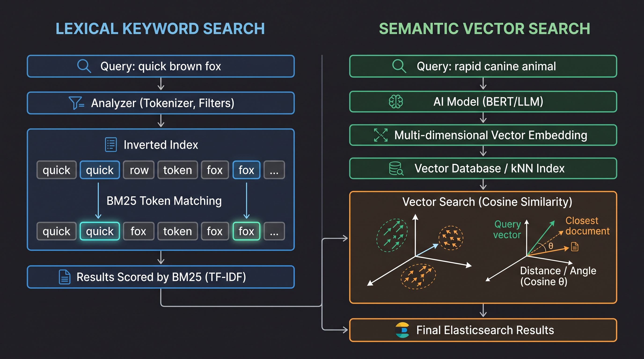Click the 'token' chip in the upper token row
This screenshot has height=359, width=644.
178,170
